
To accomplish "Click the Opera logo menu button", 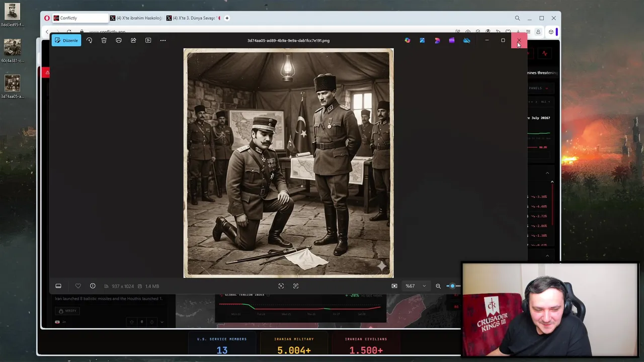I will coord(47,18).
